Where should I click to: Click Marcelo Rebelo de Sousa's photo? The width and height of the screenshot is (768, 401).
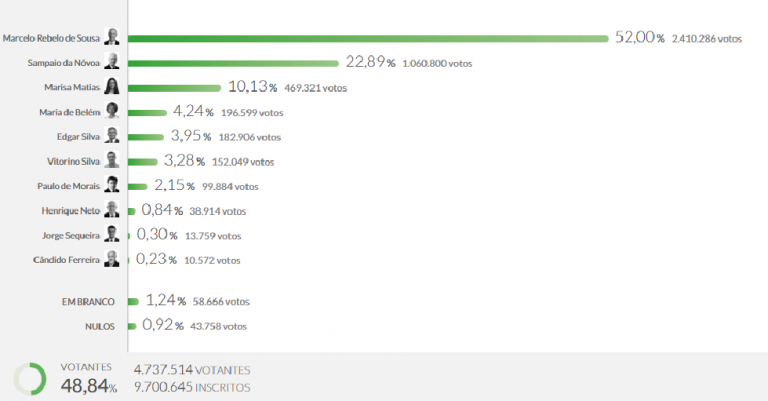pos(113,38)
